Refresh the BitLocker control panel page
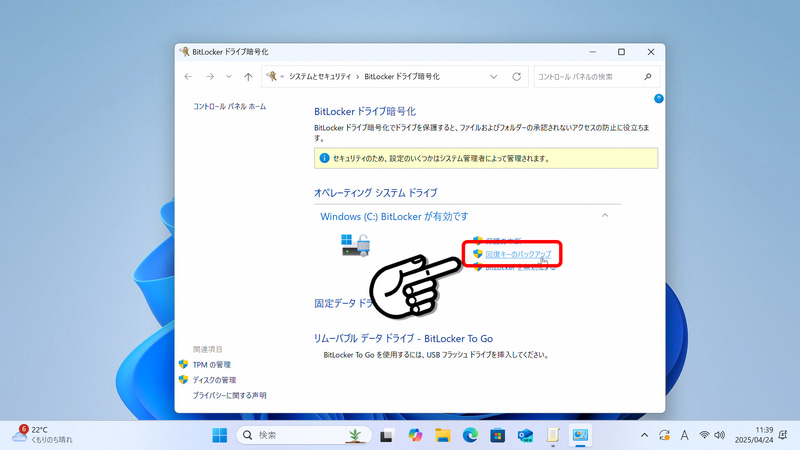The width and height of the screenshot is (800, 450). pyautogui.click(x=516, y=77)
